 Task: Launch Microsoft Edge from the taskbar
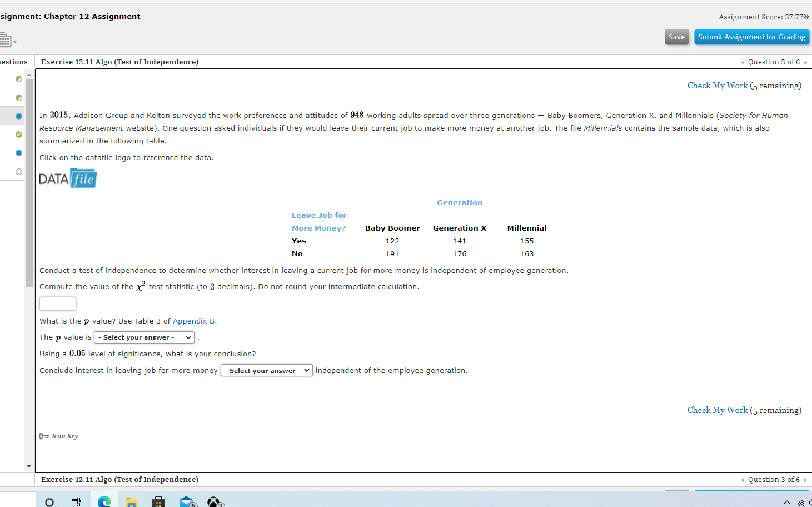pos(104,501)
